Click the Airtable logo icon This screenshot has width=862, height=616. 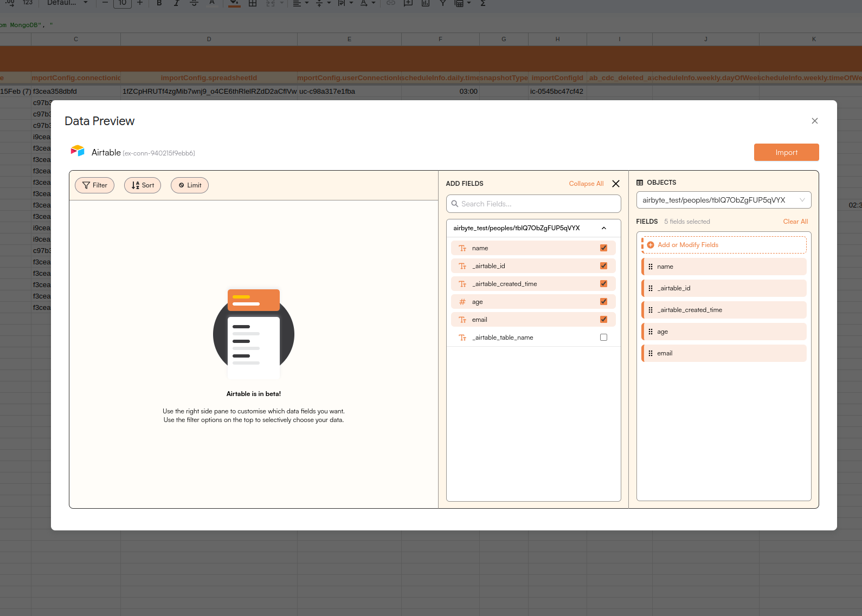click(x=78, y=151)
